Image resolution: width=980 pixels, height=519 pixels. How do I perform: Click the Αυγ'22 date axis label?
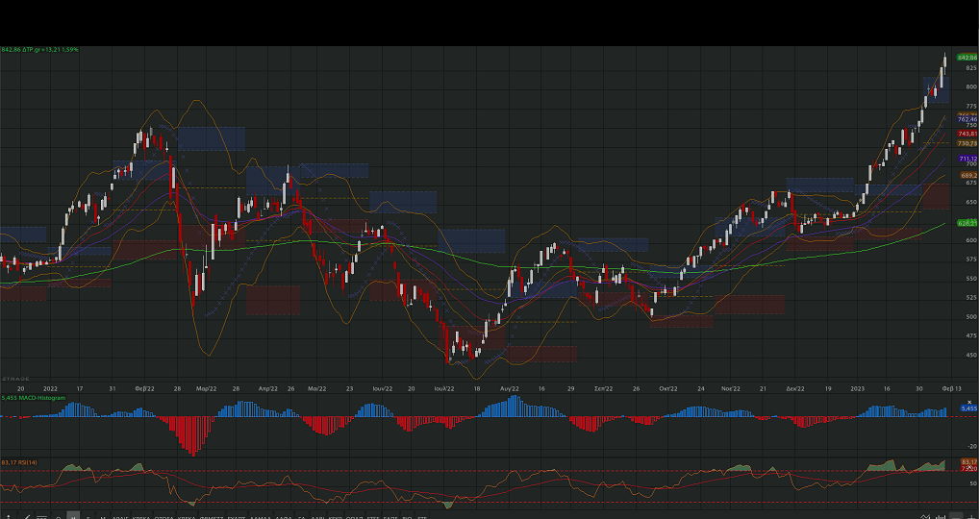coord(510,388)
